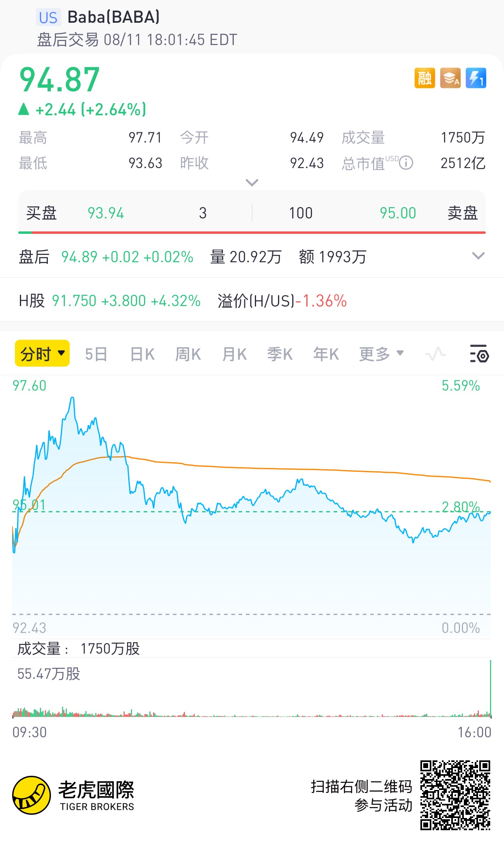Image resolution: width=504 pixels, height=844 pixels.
Task: Tap the Tiger Brokers logo
Action: 73,795
